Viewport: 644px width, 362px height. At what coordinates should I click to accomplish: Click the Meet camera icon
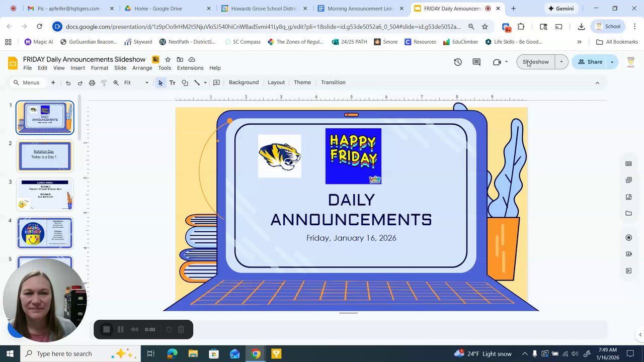click(497, 62)
